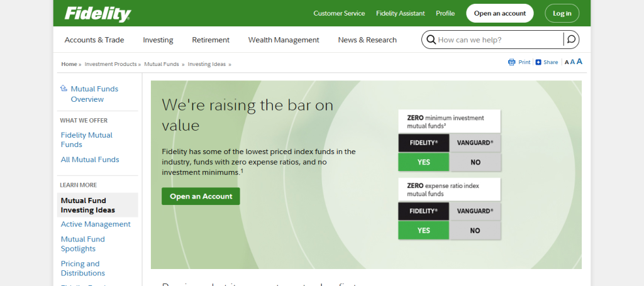Open Active Management sidebar link
Viewport: 644px width, 286px height.
(96, 224)
